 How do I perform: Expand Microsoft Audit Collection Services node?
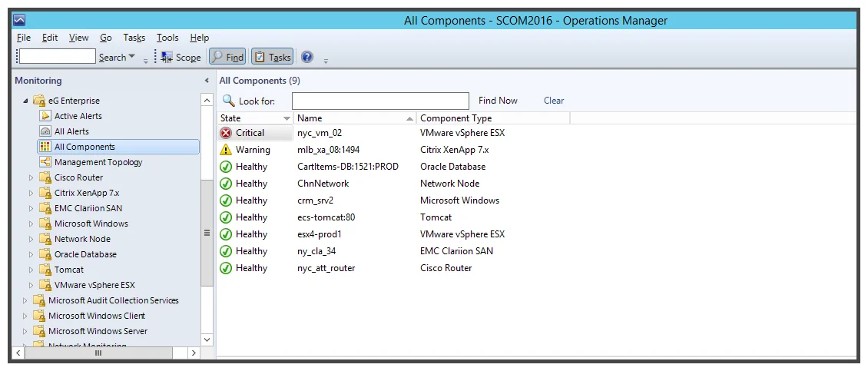point(25,300)
